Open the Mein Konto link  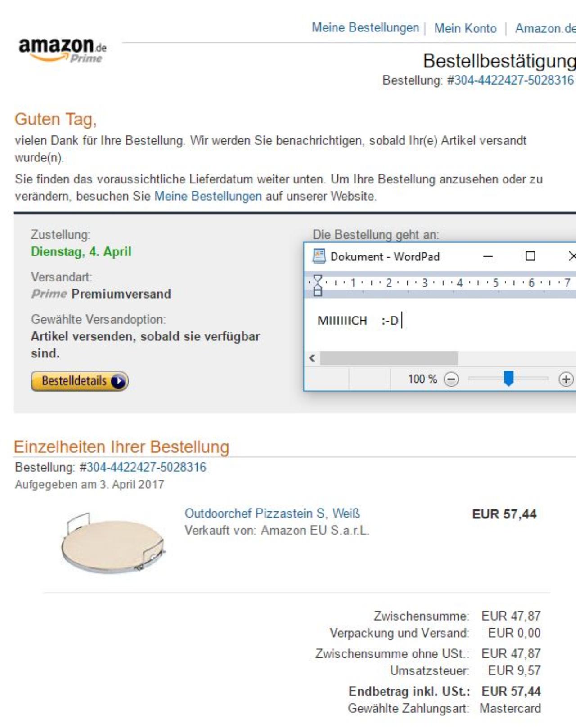tap(465, 28)
